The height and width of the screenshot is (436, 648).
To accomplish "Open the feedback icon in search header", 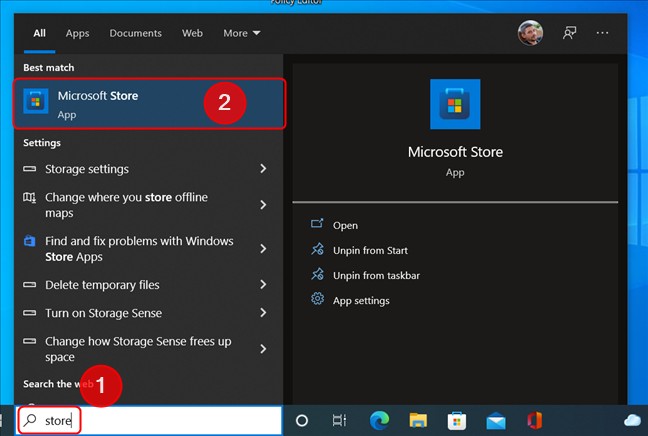I will (x=569, y=33).
